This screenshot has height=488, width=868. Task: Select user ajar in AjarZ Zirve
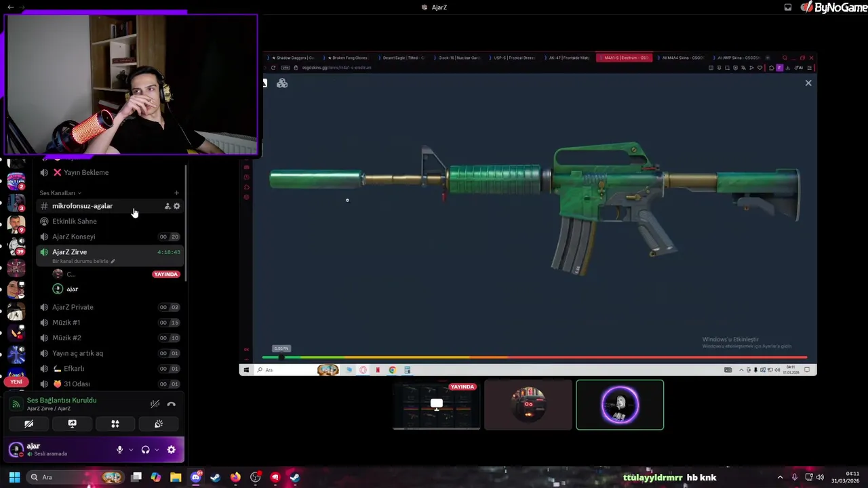(115, 289)
